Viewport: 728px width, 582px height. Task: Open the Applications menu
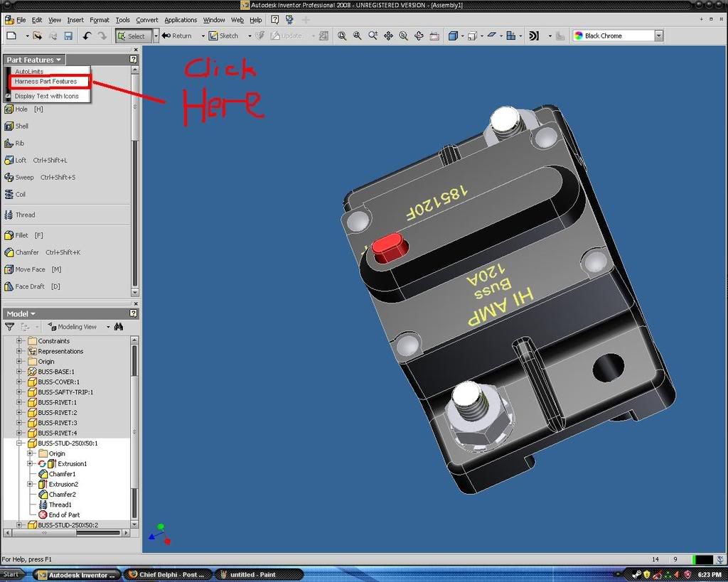click(x=181, y=20)
